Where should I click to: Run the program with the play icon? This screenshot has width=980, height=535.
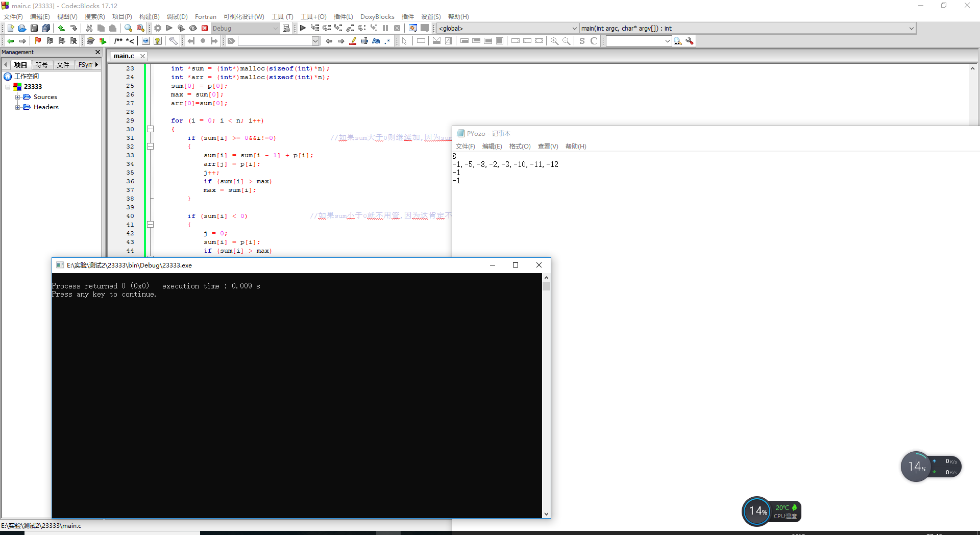coord(169,28)
